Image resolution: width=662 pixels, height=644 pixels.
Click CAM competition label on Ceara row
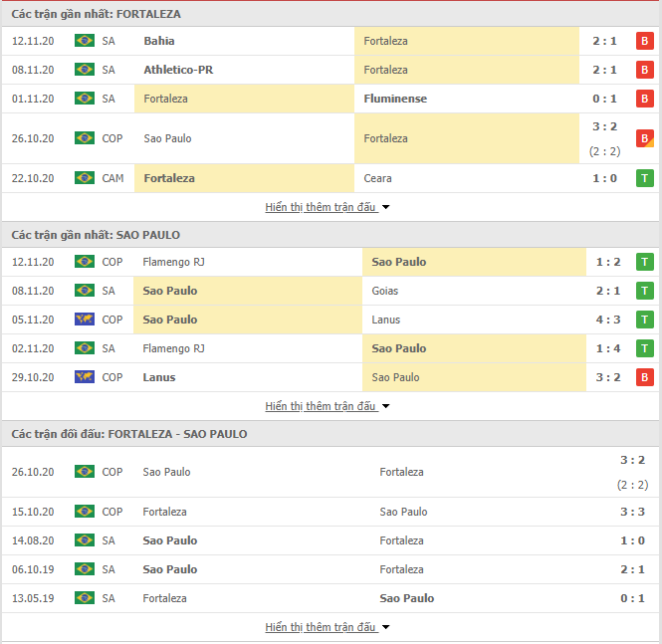pos(112,178)
